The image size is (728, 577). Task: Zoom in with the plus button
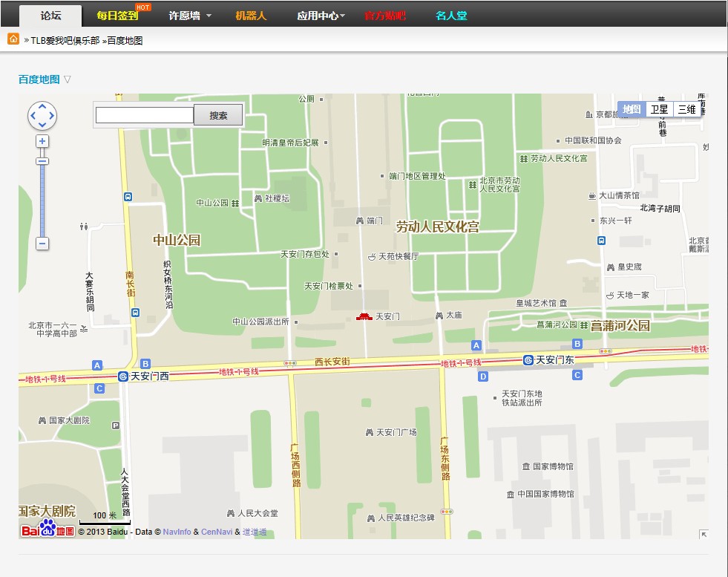pyautogui.click(x=42, y=141)
